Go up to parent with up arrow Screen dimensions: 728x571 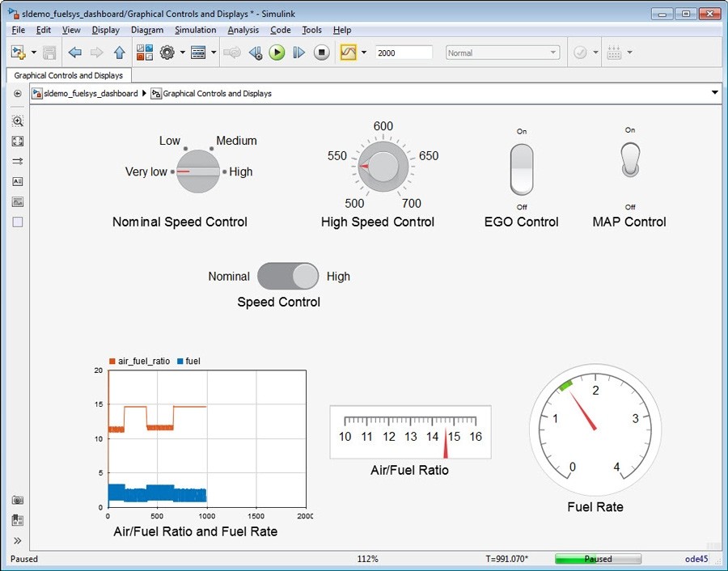coord(120,53)
